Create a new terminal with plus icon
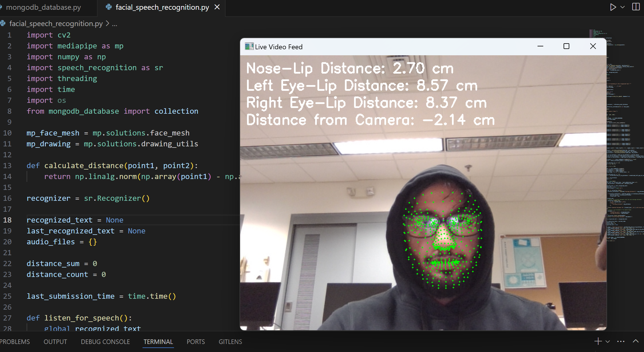Image resolution: width=644 pixels, height=352 pixels. click(x=598, y=341)
